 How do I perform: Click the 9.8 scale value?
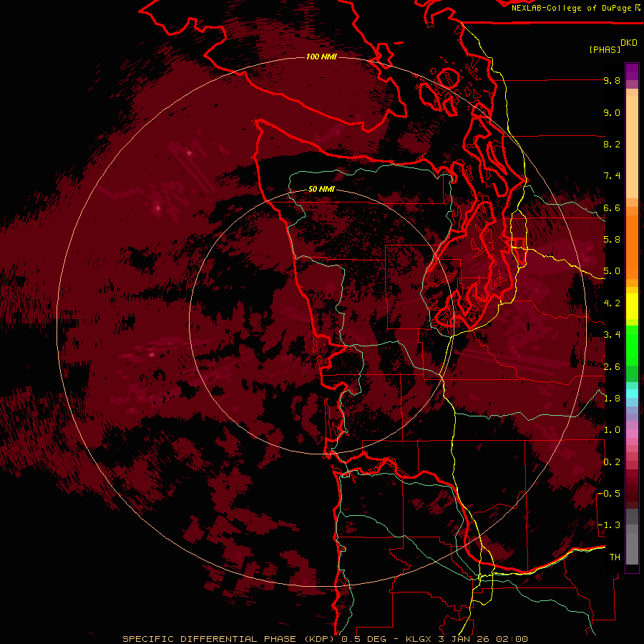(x=612, y=80)
